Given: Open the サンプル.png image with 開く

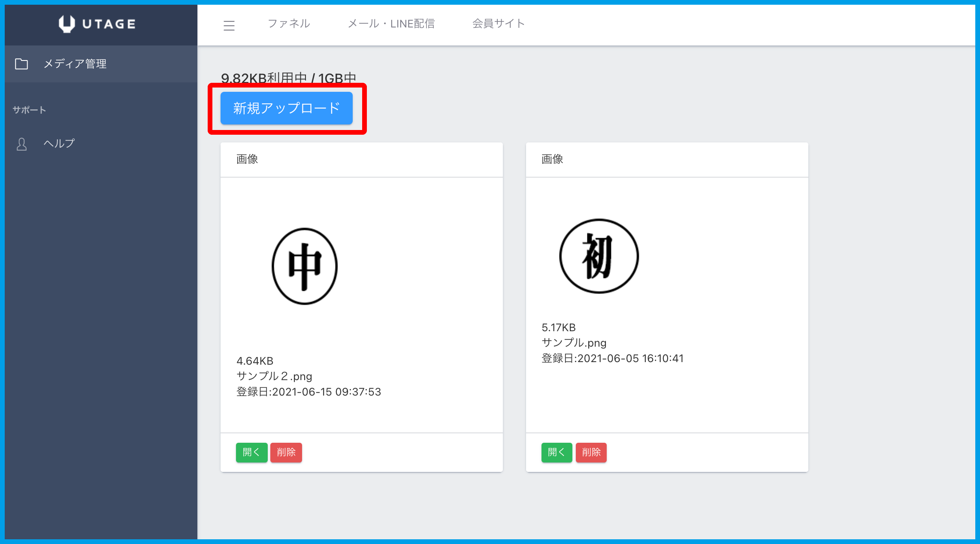Looking at the screenshot, I should (x=557, y=452).
